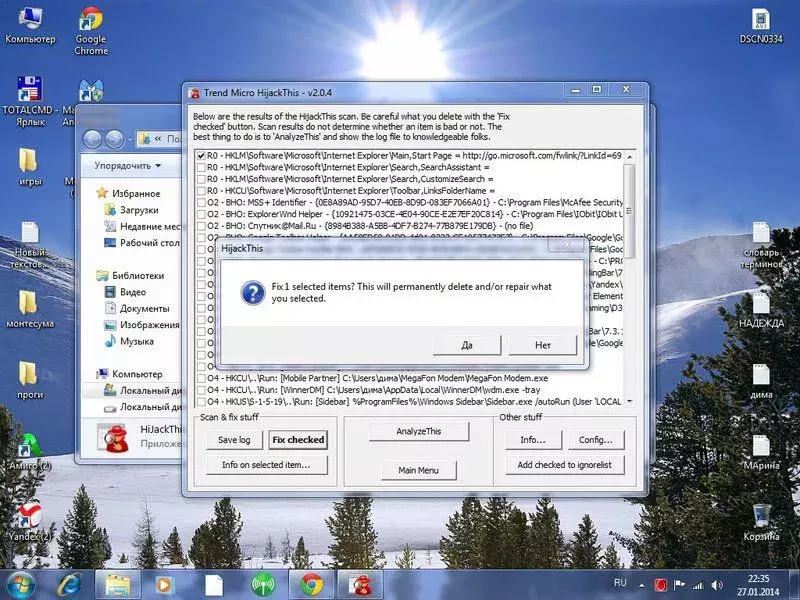Check the O2 Спутник@Mail.Ru BHO entry
The image size is (800, 600).
point(201,227)
